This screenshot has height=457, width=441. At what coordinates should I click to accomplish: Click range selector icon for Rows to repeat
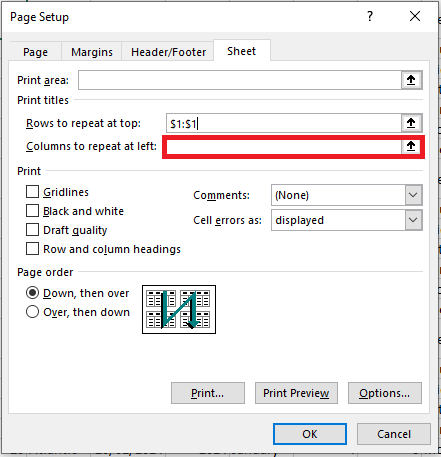tap(411, 123)
